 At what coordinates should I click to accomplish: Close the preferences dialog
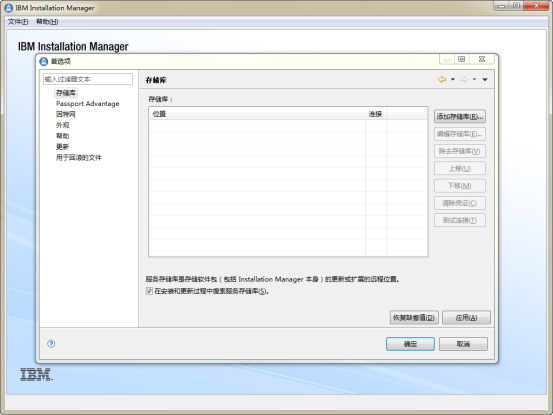click(x=482, y=59)
